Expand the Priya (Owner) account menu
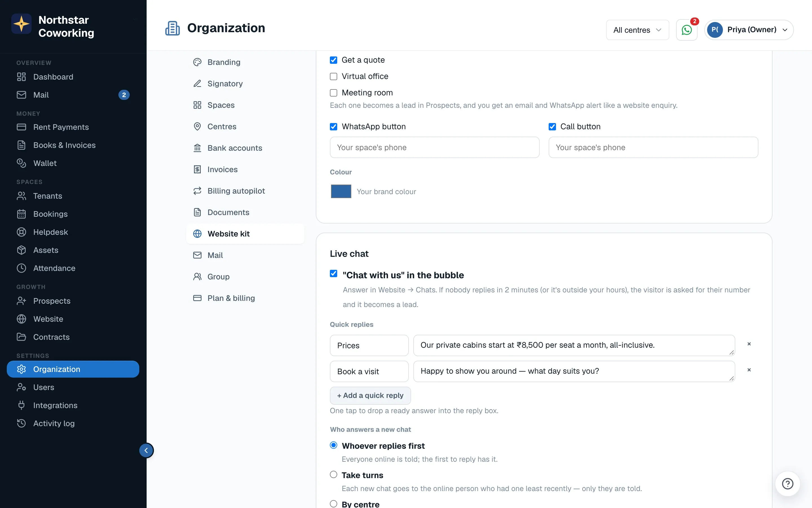 tap(749, 30)
